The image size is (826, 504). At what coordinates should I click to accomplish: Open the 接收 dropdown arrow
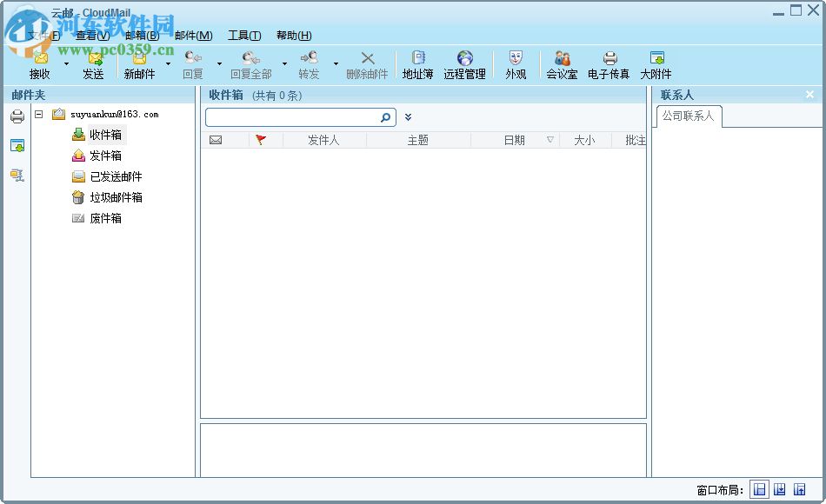pyautogui.click(x=65, y=63)
